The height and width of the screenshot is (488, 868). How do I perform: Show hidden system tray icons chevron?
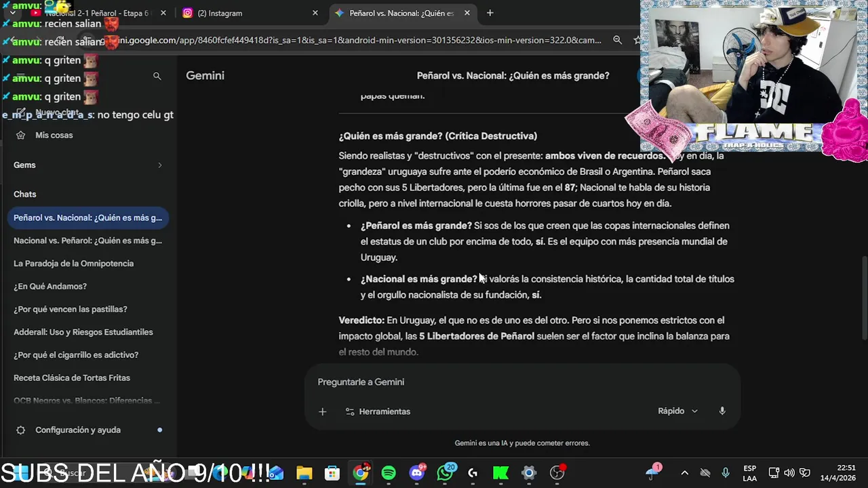tap(684, 473)
